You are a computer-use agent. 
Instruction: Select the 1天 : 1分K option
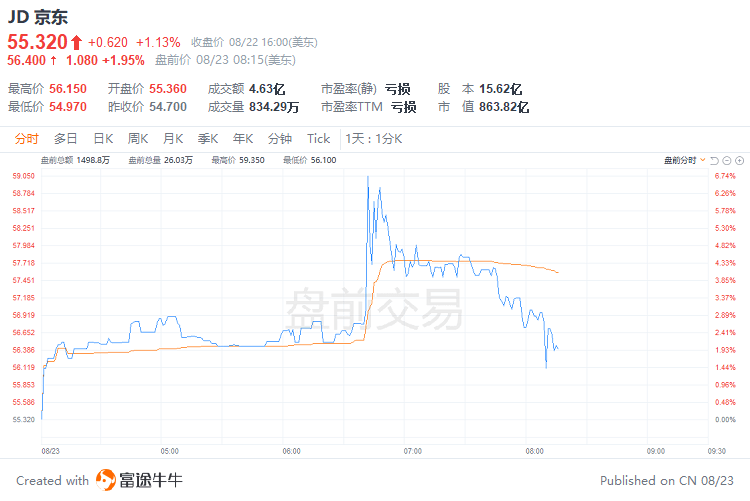point(374,139)
